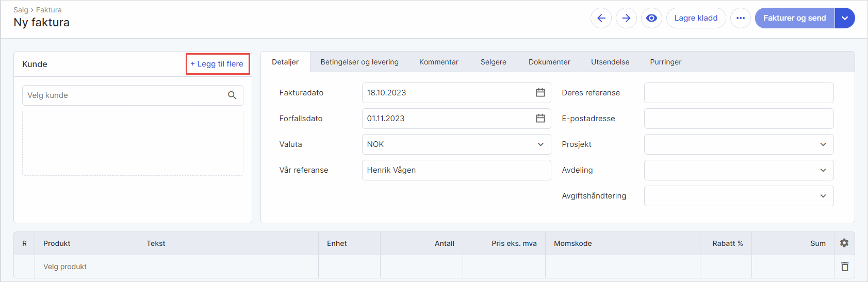Click the Deres referanse input field

(x=738, y=93)
